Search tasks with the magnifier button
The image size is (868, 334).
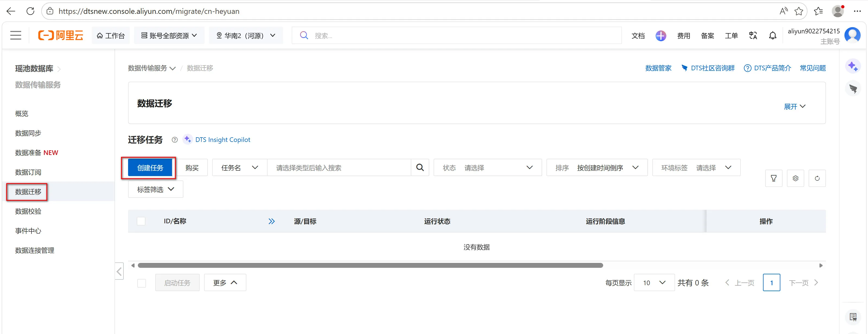click(x=420, y=167)
